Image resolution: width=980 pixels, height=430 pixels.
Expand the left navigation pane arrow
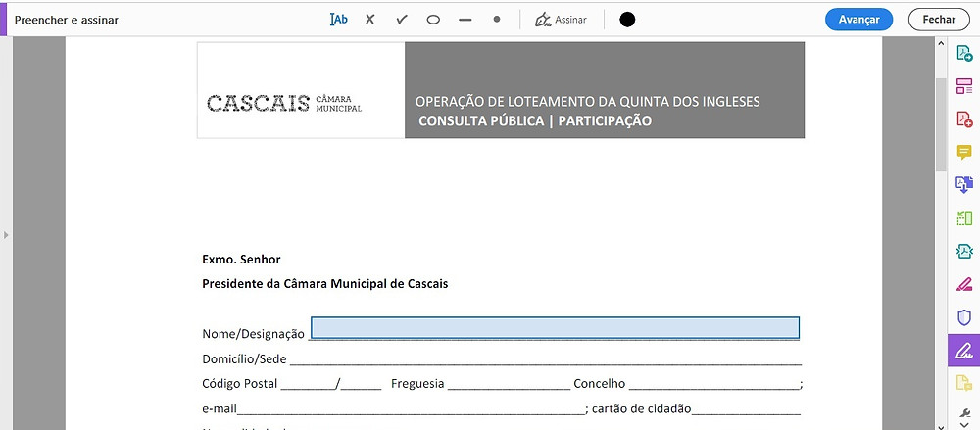pyautogui.click(x=6, y=235)
